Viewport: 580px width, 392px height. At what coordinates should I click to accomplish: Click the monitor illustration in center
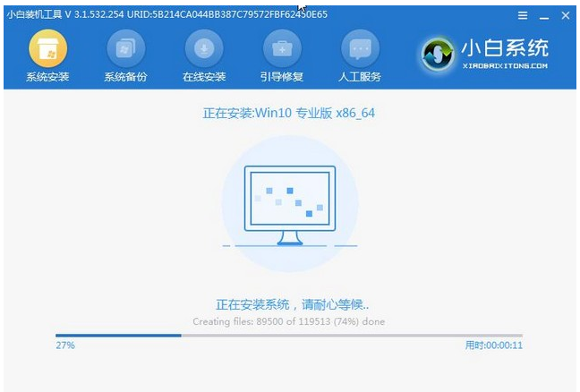click(290, 205)
